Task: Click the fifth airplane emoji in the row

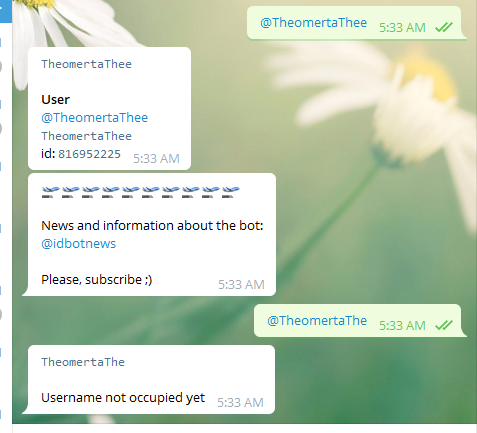Action: tap(131, 192)
